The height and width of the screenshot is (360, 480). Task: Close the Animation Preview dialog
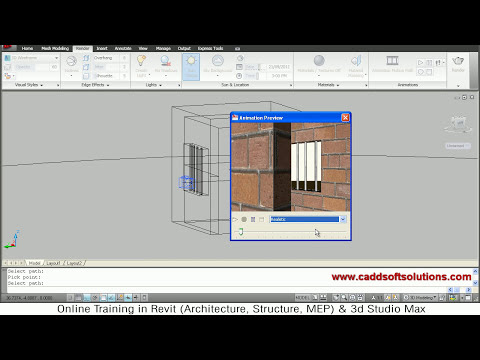click(345, 117)
